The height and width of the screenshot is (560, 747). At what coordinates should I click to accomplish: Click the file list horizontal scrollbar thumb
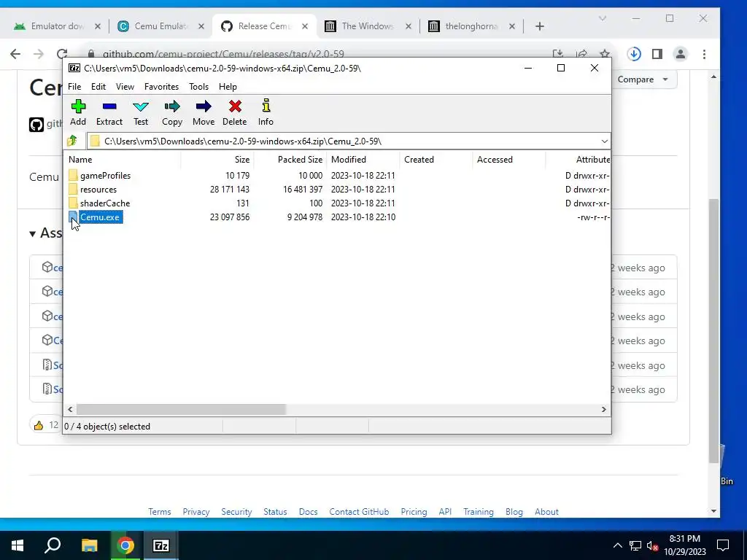pos(181,410)
